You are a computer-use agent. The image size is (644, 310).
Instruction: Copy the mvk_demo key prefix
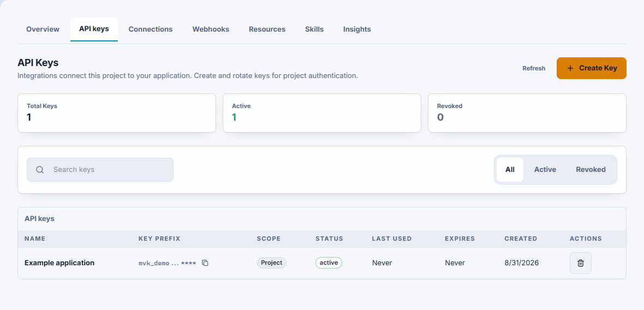(x=205, y=263)
